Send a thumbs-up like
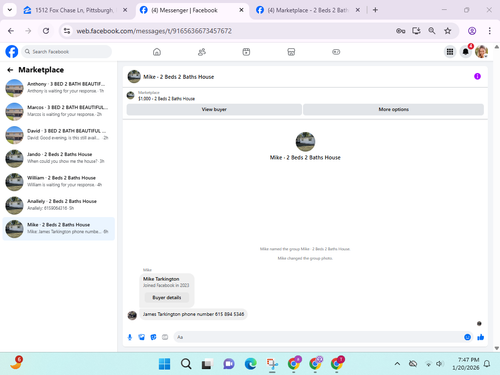Screen dimensions: 500x375 click(481, 337)
